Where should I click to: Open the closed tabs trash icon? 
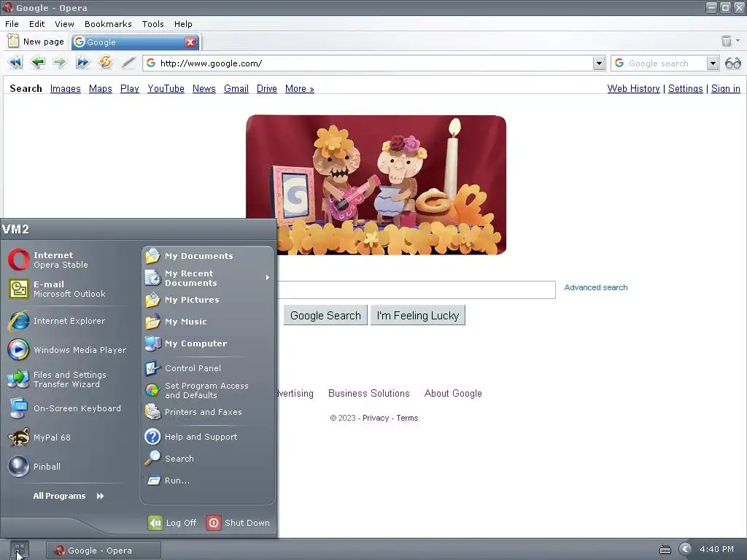click(726, 41)
